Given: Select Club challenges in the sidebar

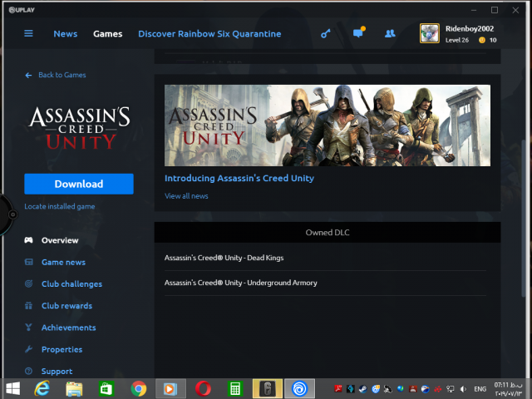Looking at the screenshot, I should point(71,283).
